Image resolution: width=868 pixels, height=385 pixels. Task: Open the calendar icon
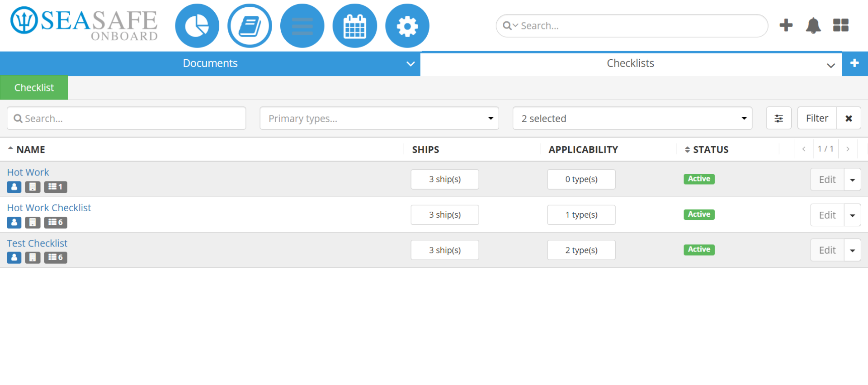(x=355, y=26)
